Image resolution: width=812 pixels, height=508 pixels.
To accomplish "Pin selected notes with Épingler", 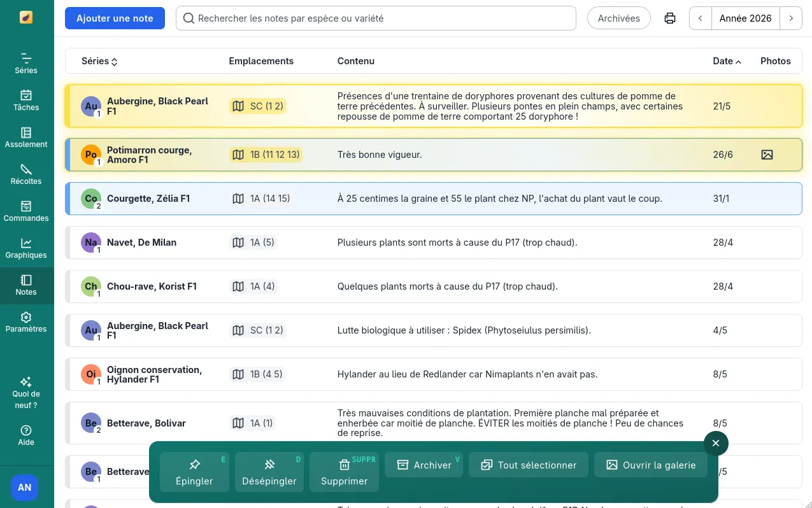I will (x=194, y=472).
